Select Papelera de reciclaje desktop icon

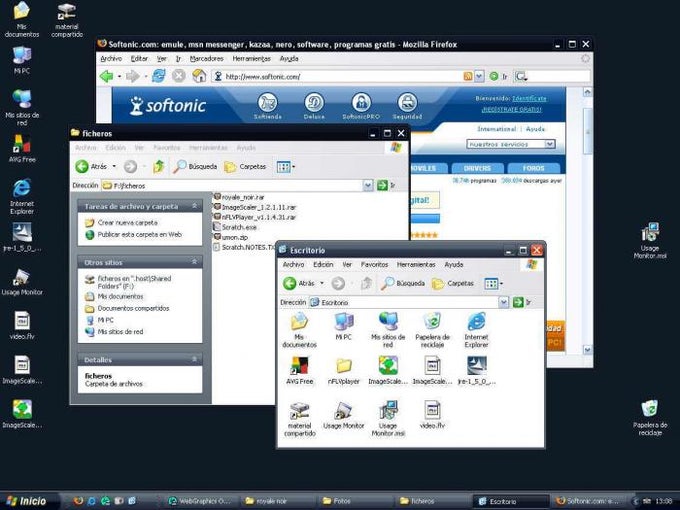(x=650, y=418)
